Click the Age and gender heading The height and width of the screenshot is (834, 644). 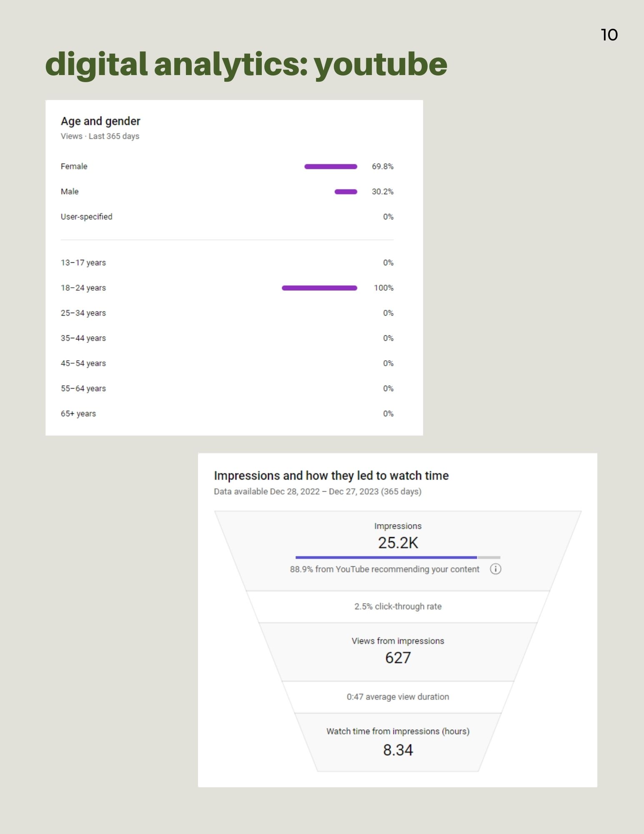tap(100, 121)
